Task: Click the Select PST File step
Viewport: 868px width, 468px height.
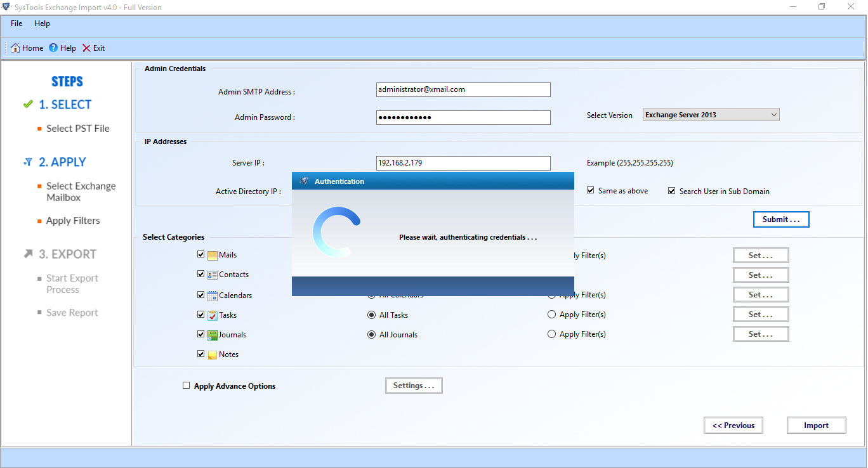Action: coord(78,129)
